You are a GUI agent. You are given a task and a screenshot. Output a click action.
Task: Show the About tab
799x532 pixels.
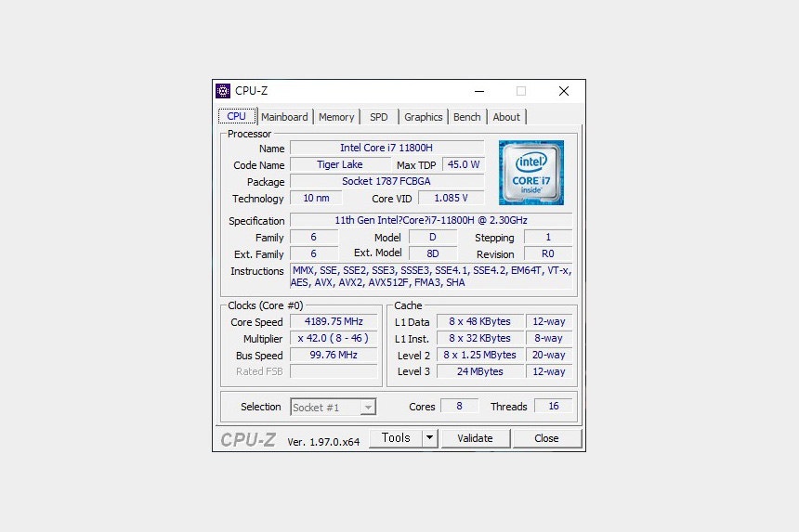(506, 117)
